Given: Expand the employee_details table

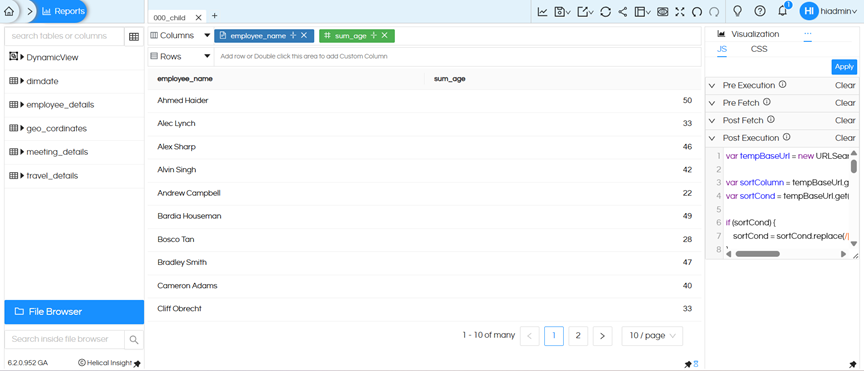Looking at the screenshot, I should (x=23, y=105).
